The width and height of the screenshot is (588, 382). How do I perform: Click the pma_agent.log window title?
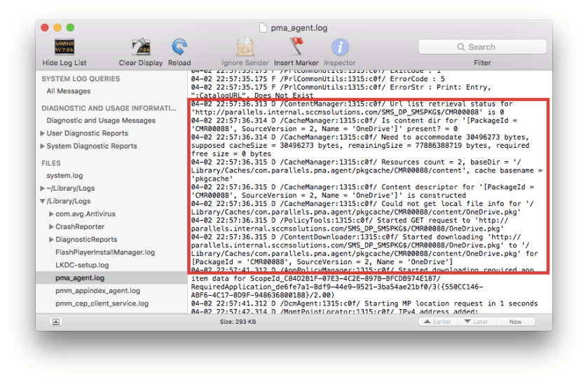click(299, 28)
